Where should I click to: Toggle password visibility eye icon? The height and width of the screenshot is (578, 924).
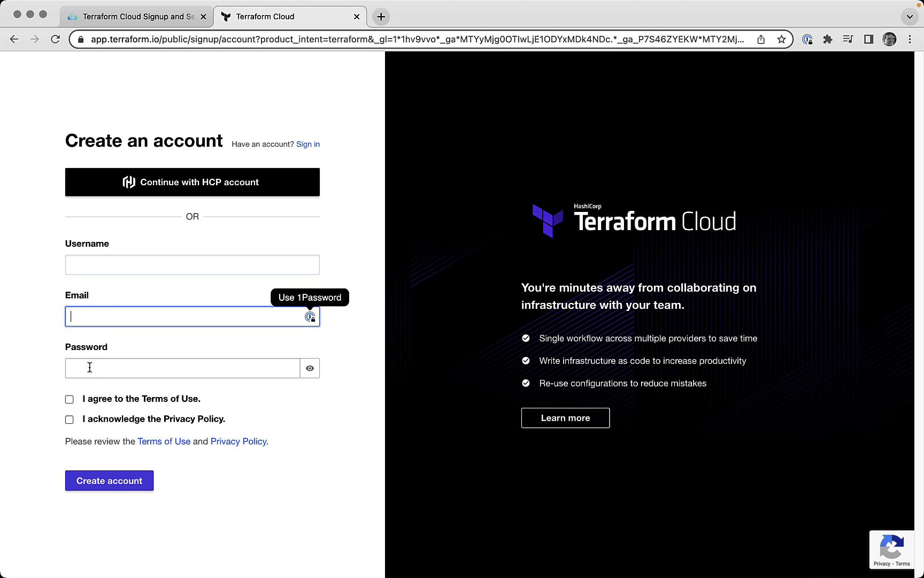[x=310, y=368]
